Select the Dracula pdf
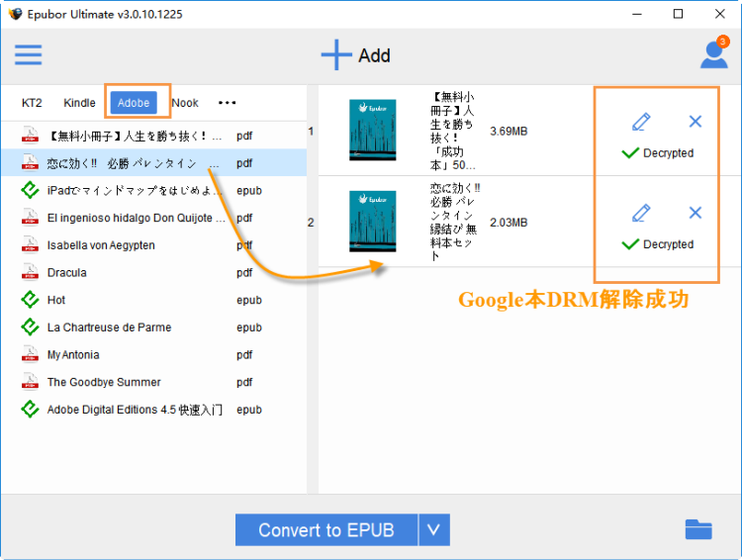 [153, 273]
